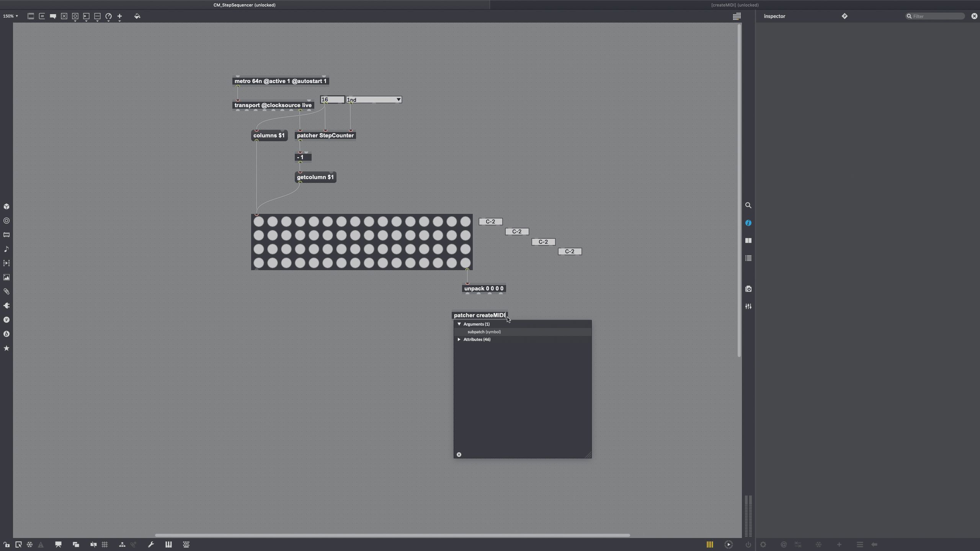Collapse the Arguments (1) section
This screenshot has height=551, width=980.
[459, 324]
